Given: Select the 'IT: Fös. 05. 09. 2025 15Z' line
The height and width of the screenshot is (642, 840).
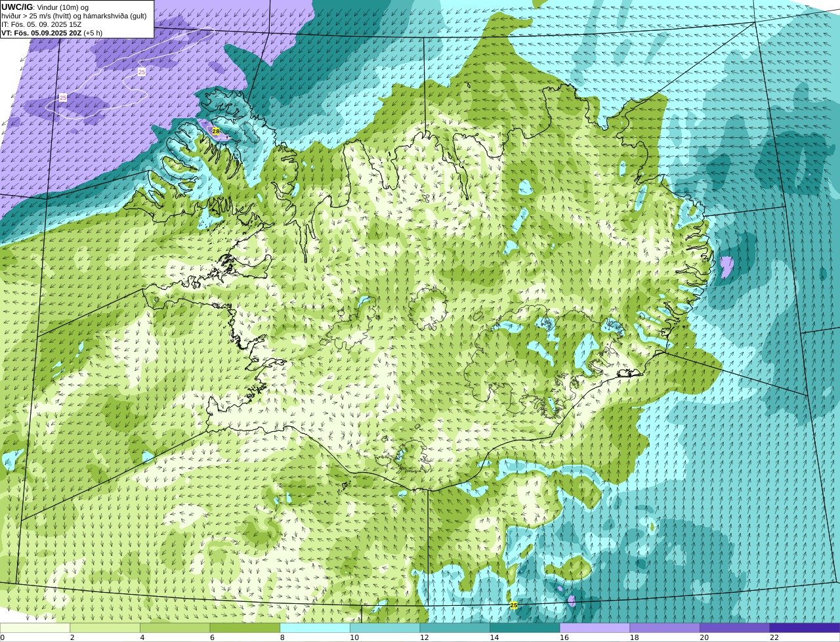Looking at the screenshot, I should point(41,24).
